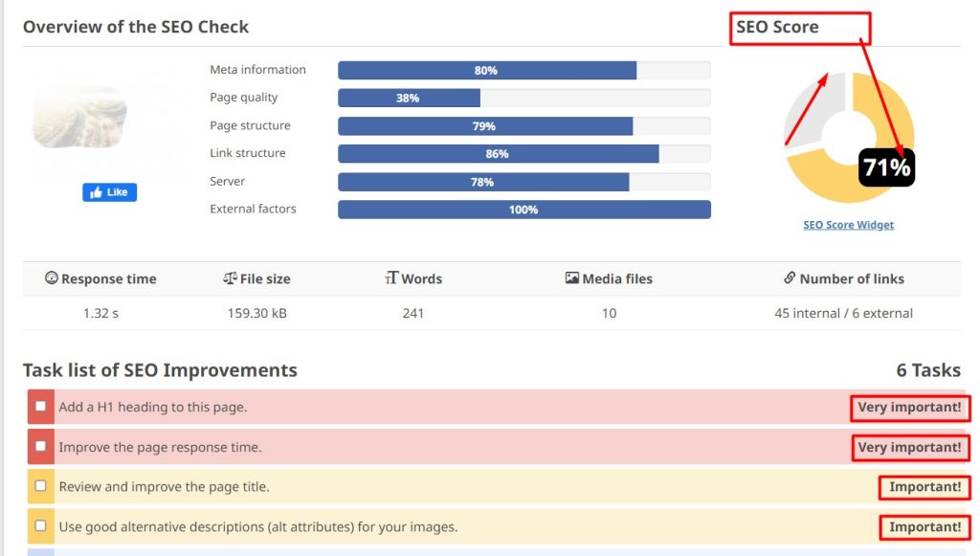The image size is (980, 556).
Task: Check the 'Add a H1 heading' task
Action: (40, 407)
